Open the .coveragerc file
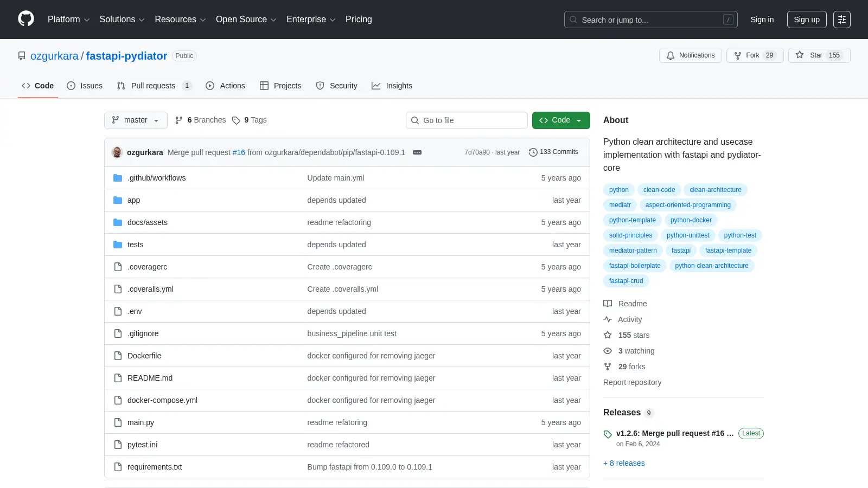 pos(147,267)
